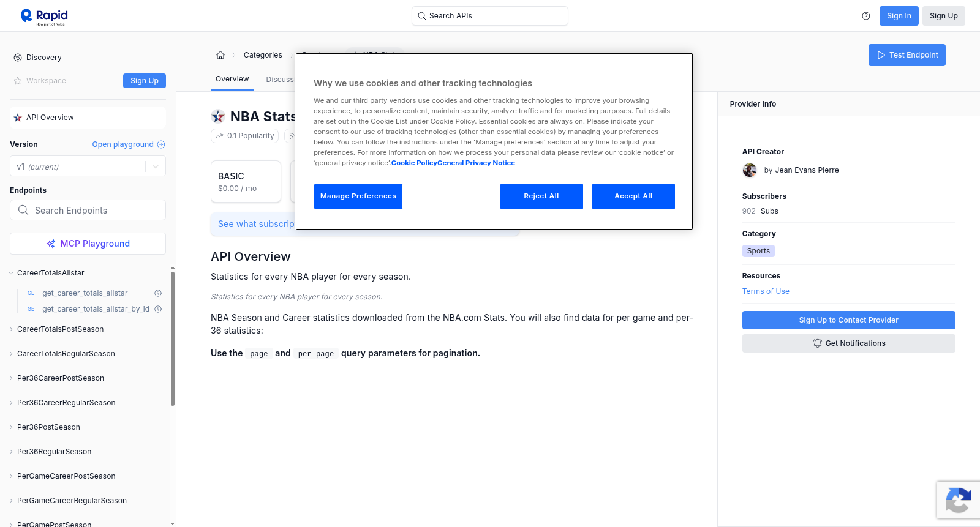Image resolution: width=980 pixels, height=527 pixels.
Task: Open the v1 (current) version dropdown
Action: tap(88, 166)
